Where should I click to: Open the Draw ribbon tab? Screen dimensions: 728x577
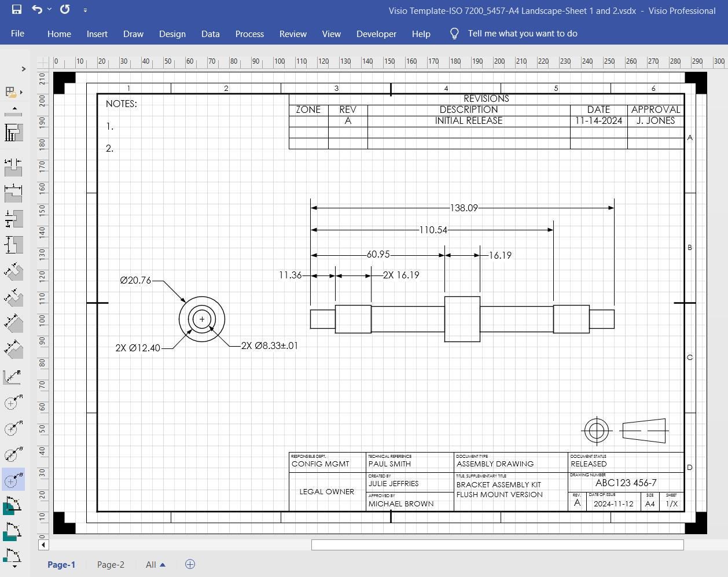[x=133, y=34]
